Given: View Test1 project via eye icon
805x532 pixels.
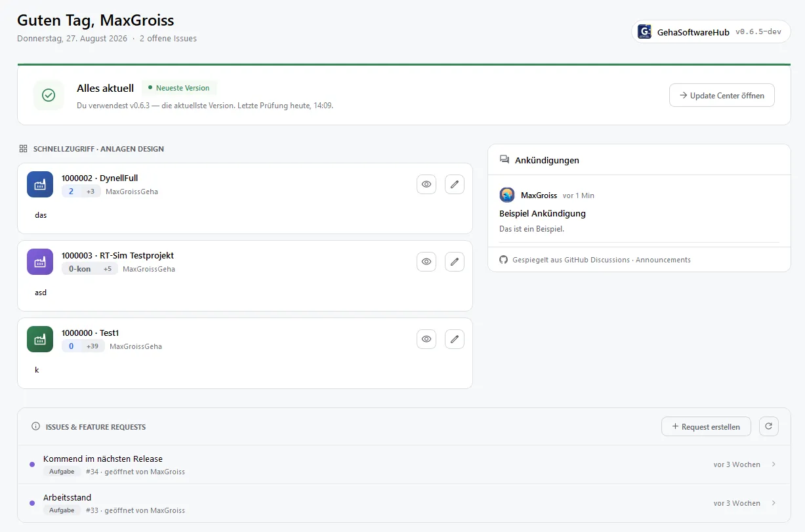Looking at the screenshot, I should [426, 339].
